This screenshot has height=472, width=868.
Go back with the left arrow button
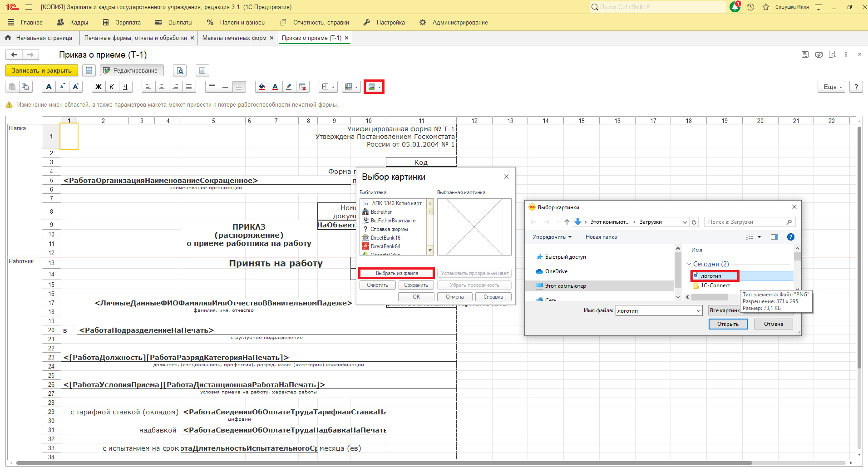14,54
